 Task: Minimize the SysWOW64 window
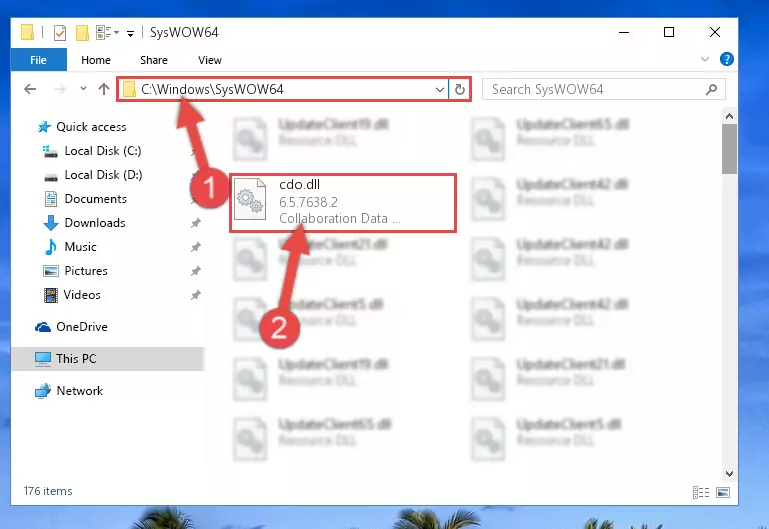pos(624,32)
